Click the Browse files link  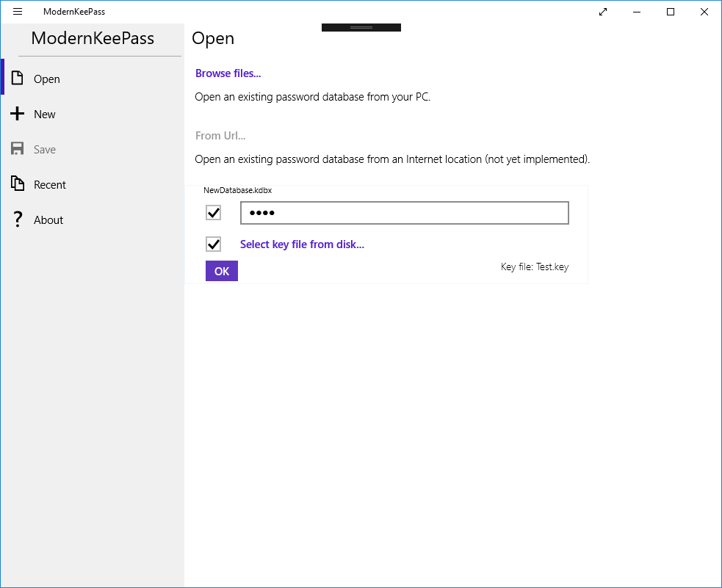coord(228,73)
